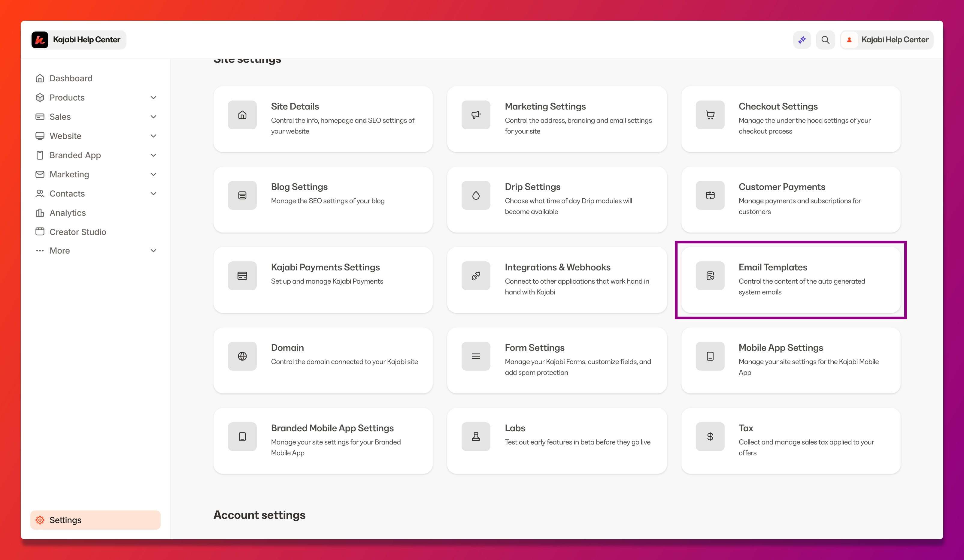Click the 'Account settings' heading
Viewport: 964px width, 560px height.
coord(259,515)
